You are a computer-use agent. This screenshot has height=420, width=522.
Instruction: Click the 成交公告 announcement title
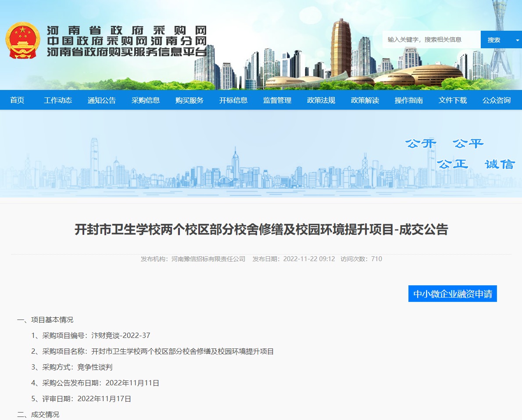point(261,230)
